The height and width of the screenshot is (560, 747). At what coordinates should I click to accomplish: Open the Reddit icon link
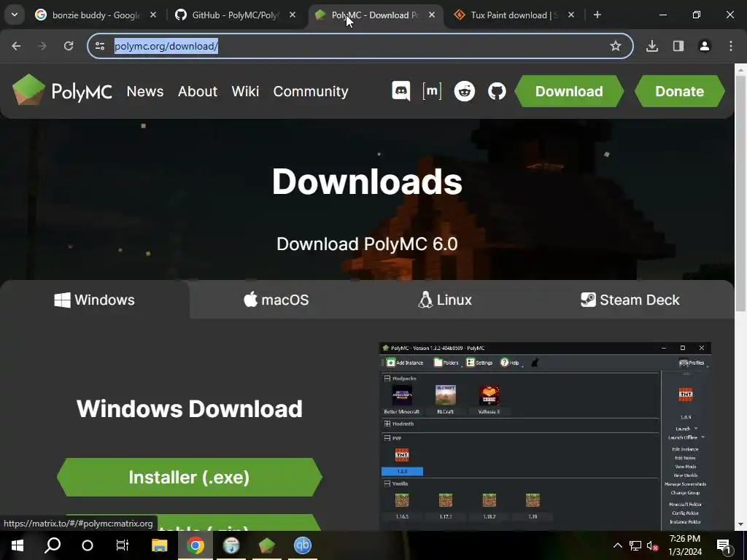(x=465, y=90)
